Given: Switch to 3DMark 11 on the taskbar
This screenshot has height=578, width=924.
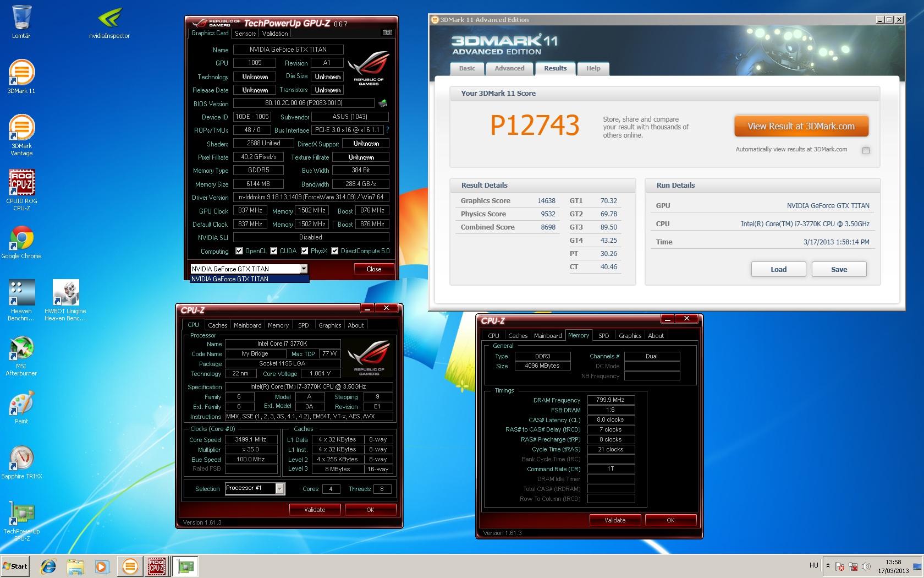Looking at the screenshot, I should (130, 566).
